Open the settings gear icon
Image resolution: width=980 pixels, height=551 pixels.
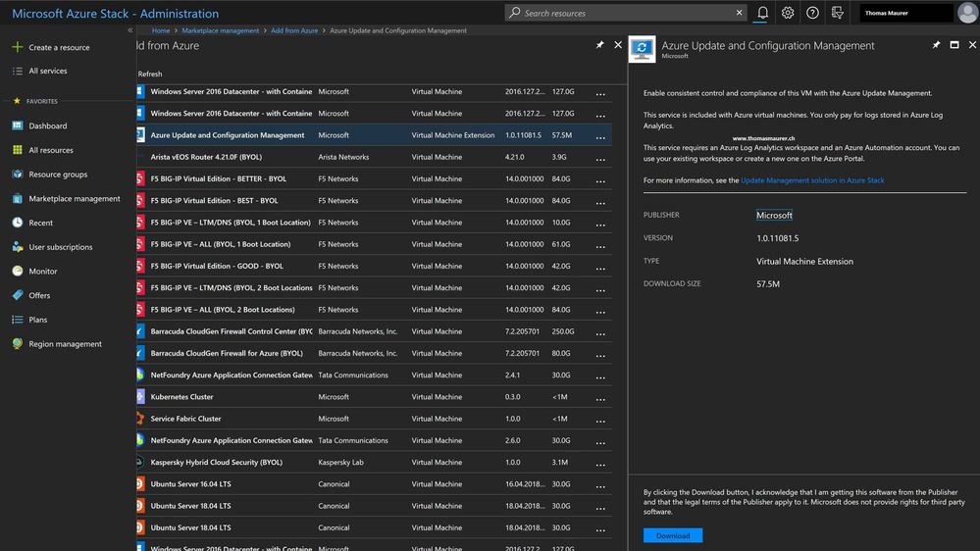(788, 13)
